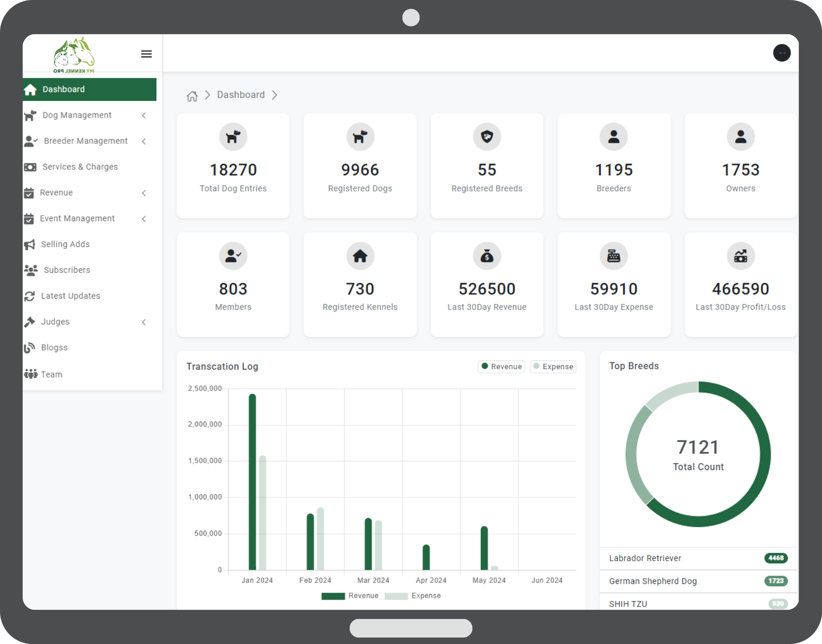The height and width of the screenshot is (644, 822).
Task: Click the Services & Charges money icon
Action: pyautogui.click(x=30, y=167)
